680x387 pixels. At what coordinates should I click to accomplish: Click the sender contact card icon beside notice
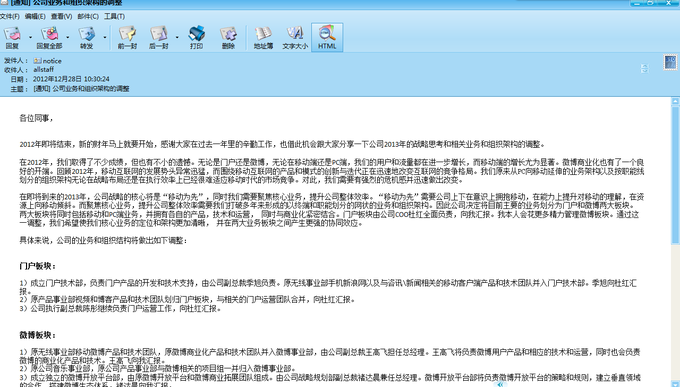pyautogui.click(x=37, y=61)
